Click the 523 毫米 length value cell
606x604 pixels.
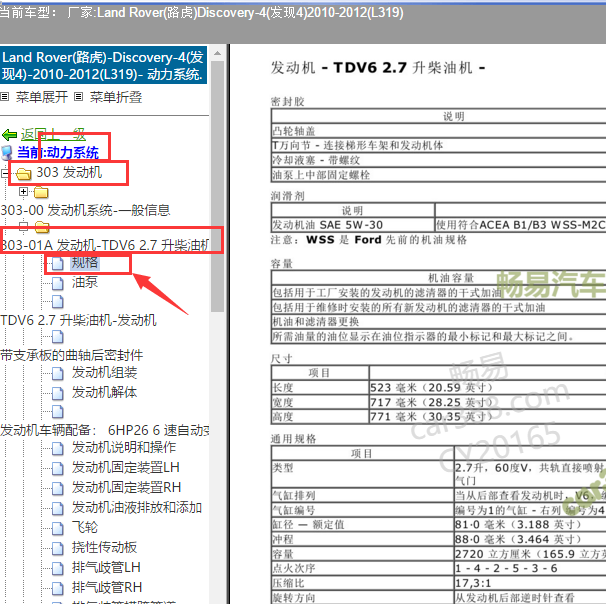coord(487,388)
